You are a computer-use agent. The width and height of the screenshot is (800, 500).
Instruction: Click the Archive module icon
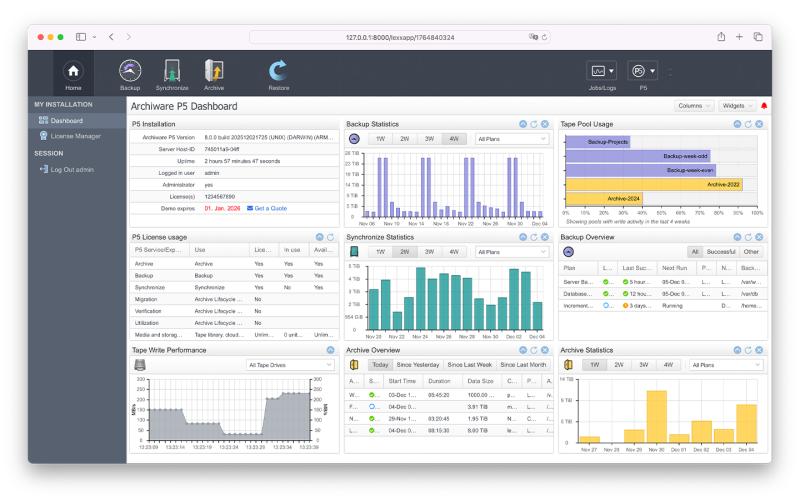coord(214,74)
